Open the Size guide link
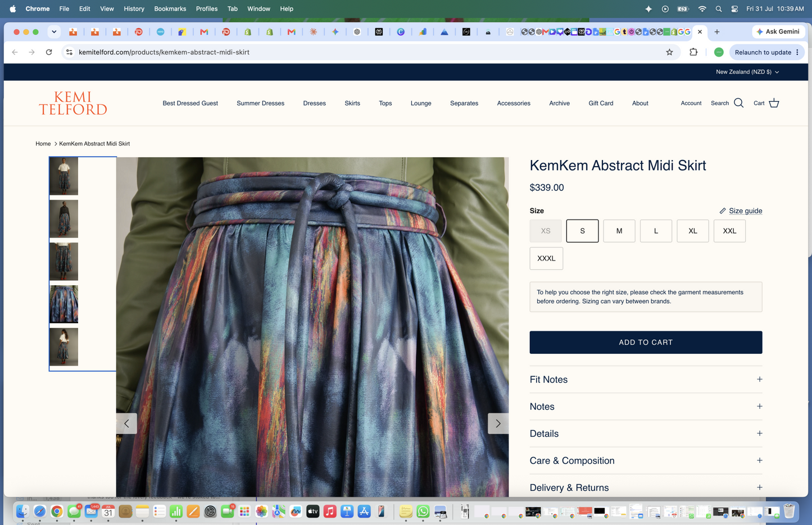 pyautogui.click(x=741, y=211)
